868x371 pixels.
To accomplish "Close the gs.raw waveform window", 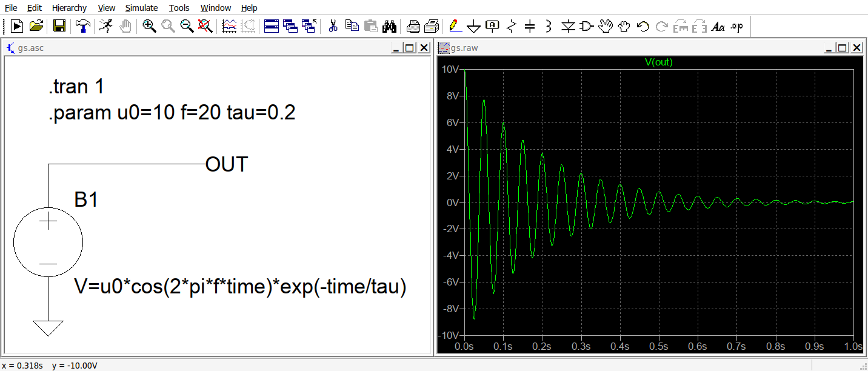I will click(856, 48).
